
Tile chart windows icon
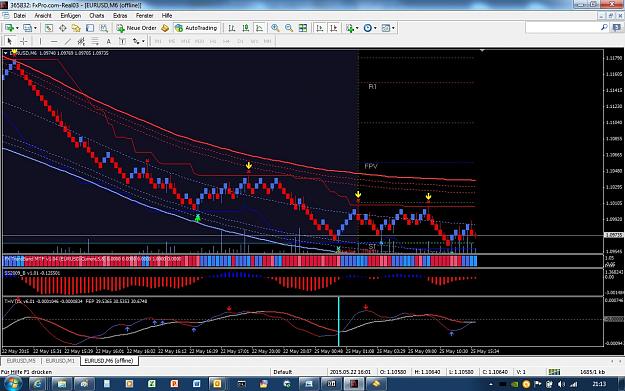[303, 28]
